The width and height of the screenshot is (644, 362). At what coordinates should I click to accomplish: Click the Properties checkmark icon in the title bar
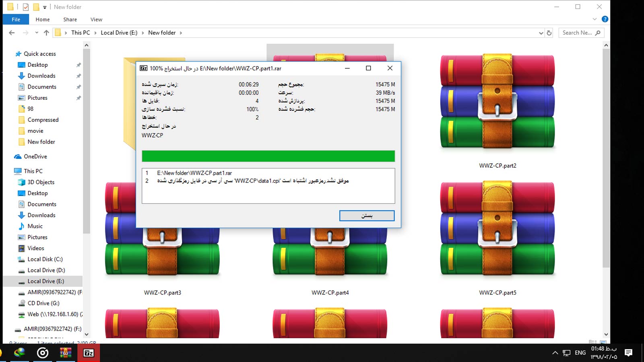[x=26, y=7]
